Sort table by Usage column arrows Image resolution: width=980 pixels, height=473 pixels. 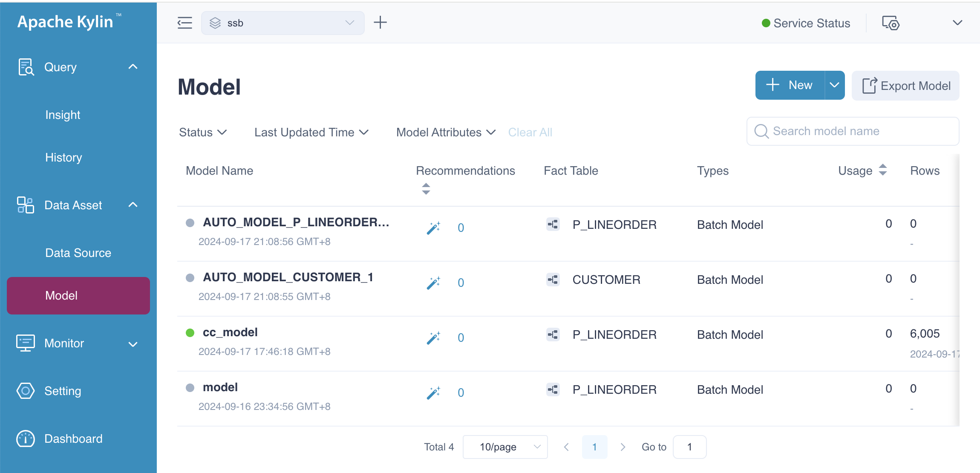(883, 170)
